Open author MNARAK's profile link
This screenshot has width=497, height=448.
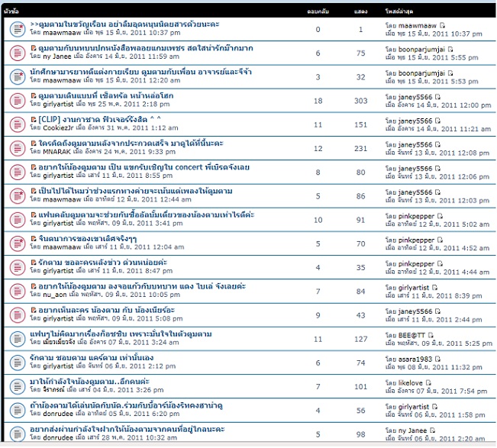pyautogui.click(x=56, y=152)
